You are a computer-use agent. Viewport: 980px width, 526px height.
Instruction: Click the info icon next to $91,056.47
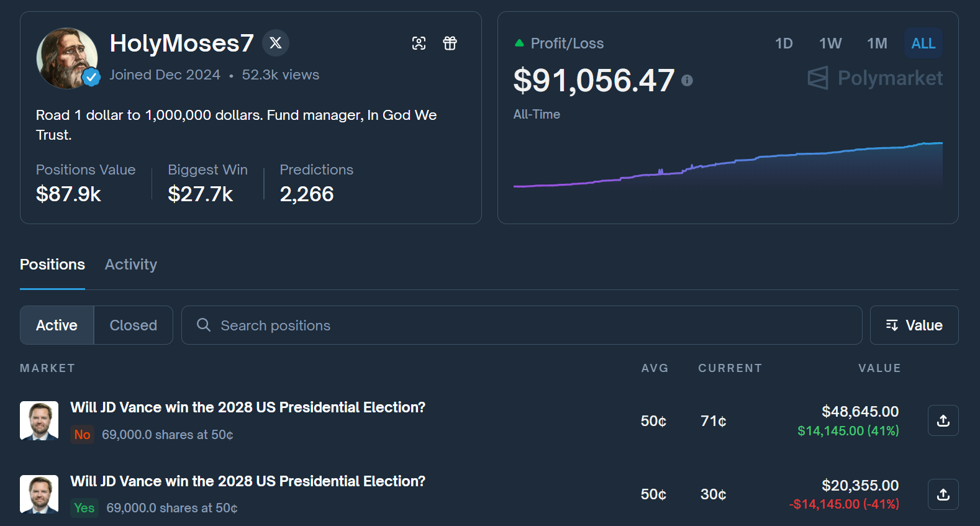coord(687,81)
